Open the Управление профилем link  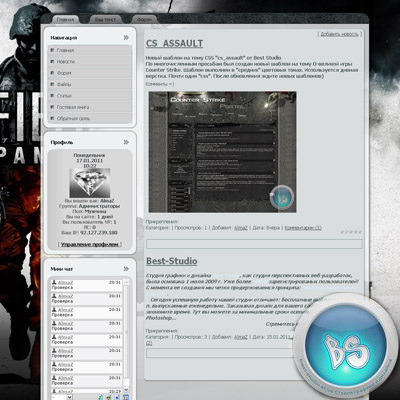coord(90,244)
